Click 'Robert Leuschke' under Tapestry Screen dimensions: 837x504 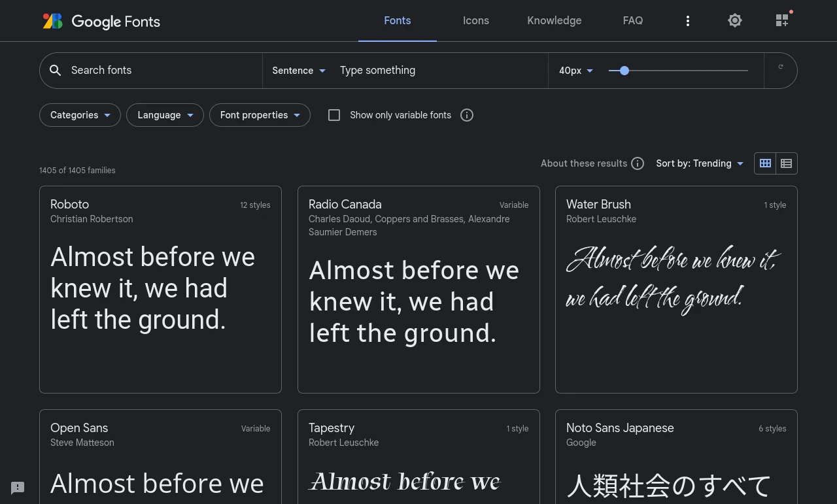pos(343,443)
